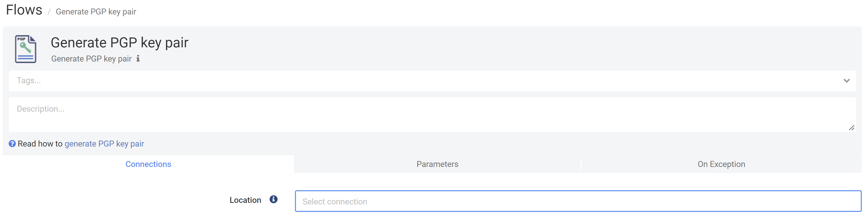The width and height of the screenshot is (868, 222).
Task: Switch to the On Exception tab
Action: pos(721,164)
